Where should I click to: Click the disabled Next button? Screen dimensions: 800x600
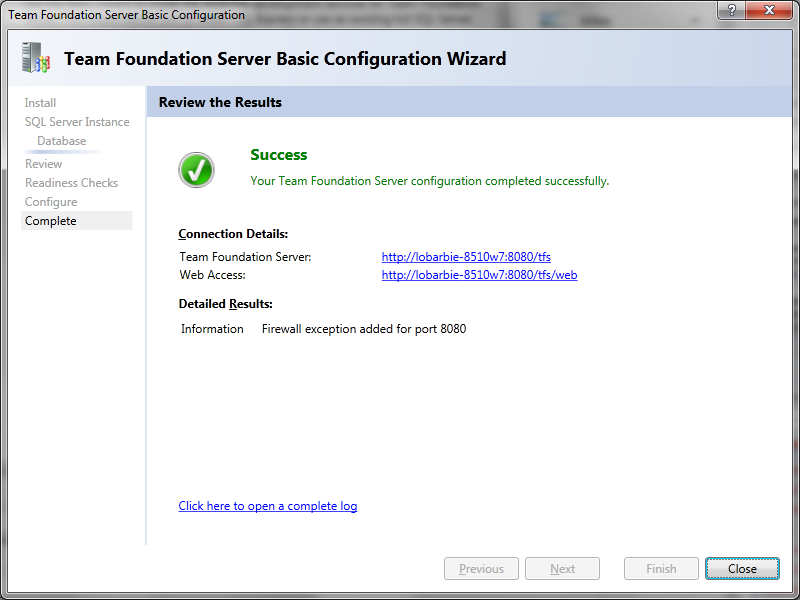click(562, 568)
